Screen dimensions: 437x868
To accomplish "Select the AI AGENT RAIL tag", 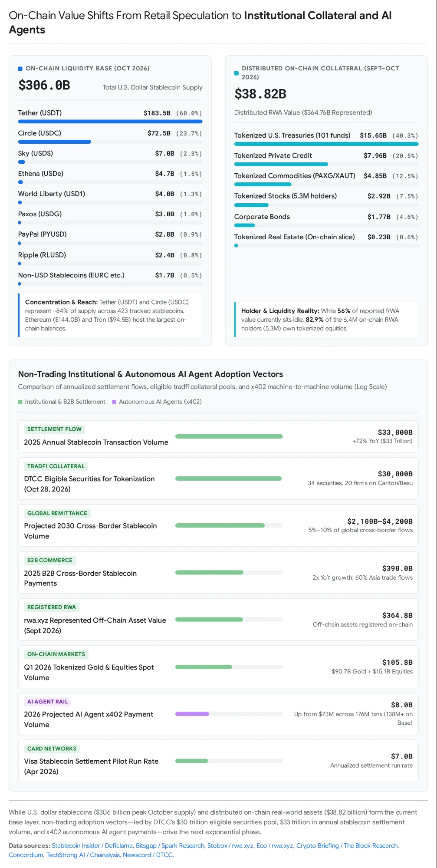I will click(48, 702).
